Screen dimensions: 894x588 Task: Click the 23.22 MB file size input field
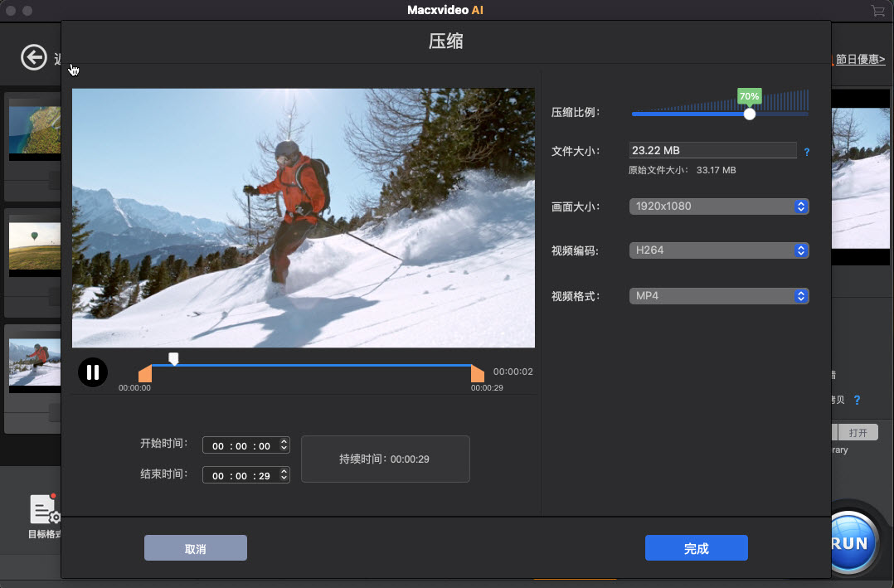[x=712, y=150]
